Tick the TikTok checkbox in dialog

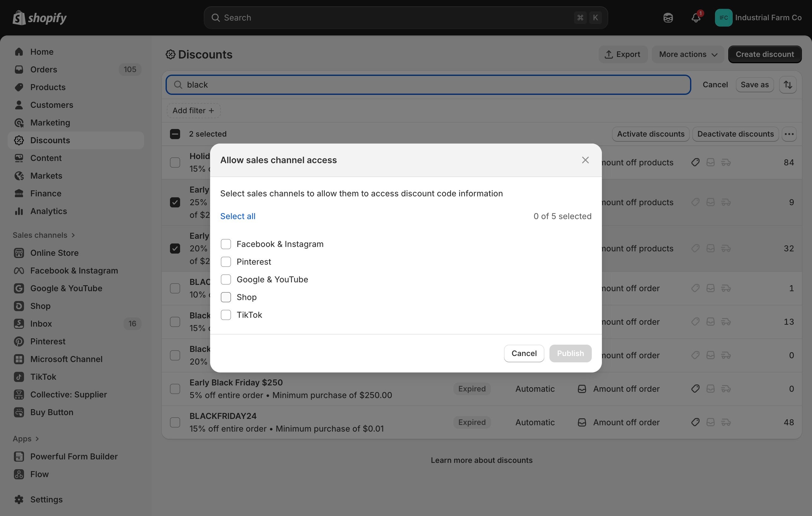click(x=226, y=315)
